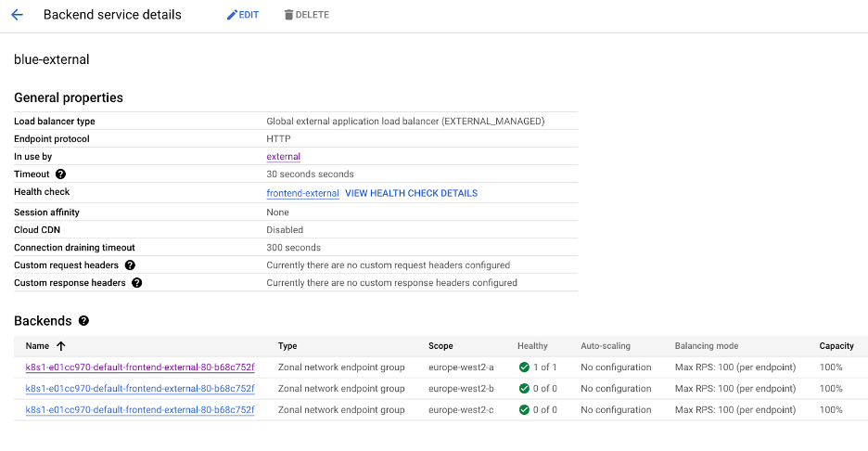Click green status check for europe-west2-b

point(524,389)
